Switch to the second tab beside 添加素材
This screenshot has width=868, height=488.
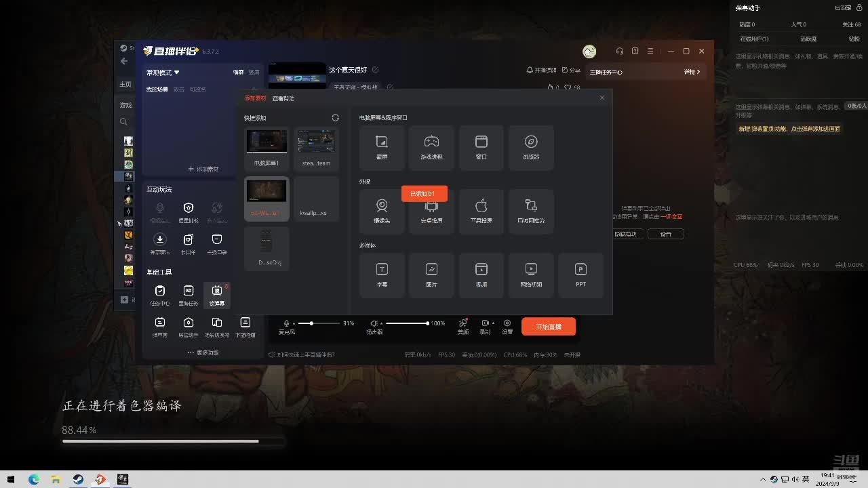click(x=283, y=99)
